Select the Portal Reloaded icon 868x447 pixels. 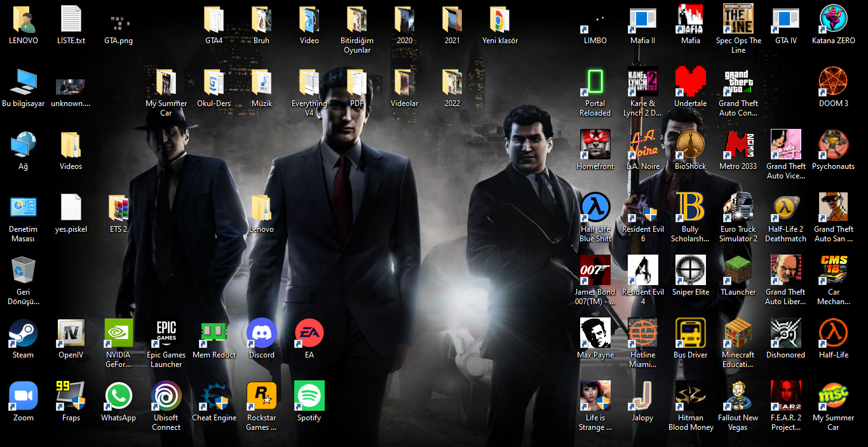point(595,82)
